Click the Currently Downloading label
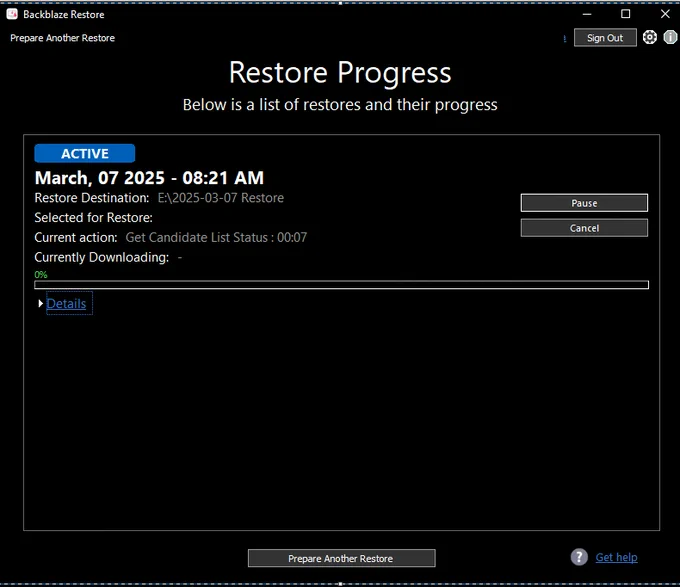Image resolution: width=680 pixels, height=587 pixels. click(x=101, y=258)
